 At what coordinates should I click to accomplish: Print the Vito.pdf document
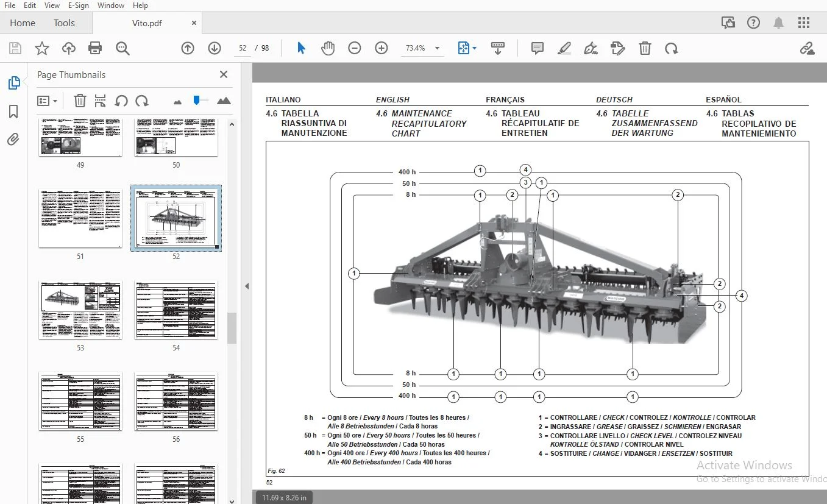coord(95,48)
